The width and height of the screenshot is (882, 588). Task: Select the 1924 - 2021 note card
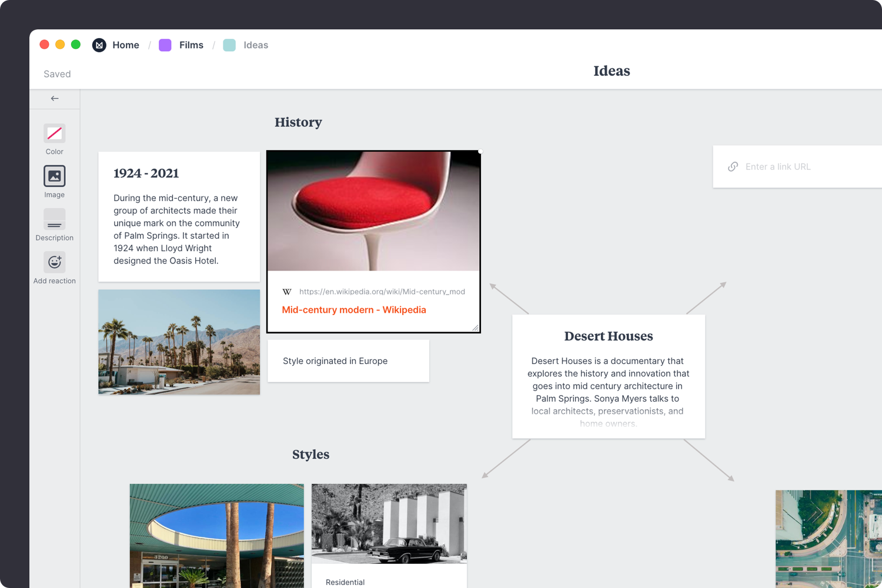(x=179, y=216)
